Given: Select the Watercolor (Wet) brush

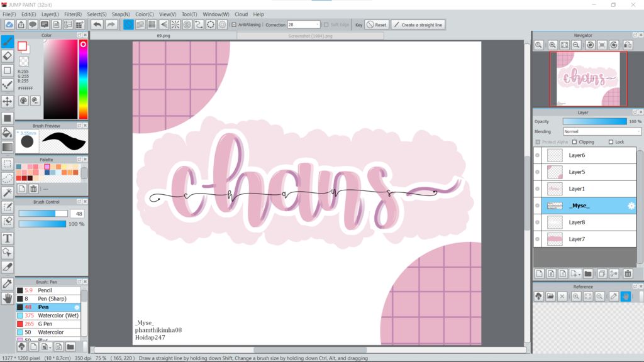Looking at the screenshot, I should 48,315.
